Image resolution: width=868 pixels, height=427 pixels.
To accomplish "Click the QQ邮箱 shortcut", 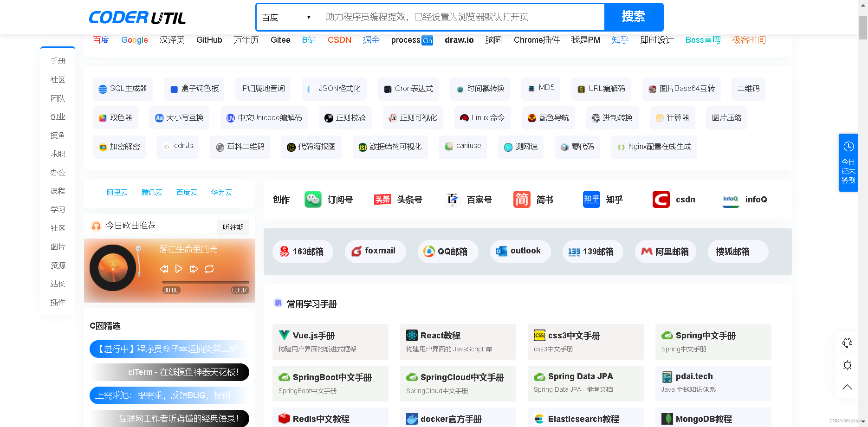I will tap(447, 252).
